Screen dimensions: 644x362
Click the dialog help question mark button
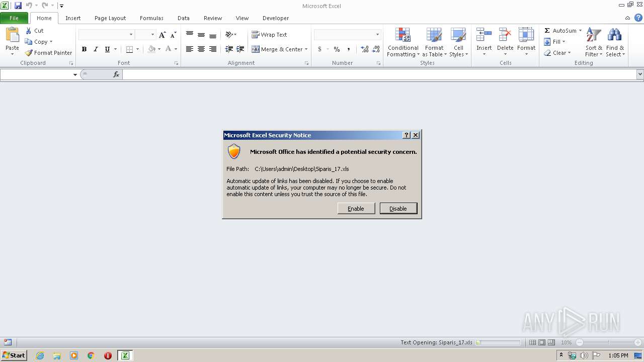(407, 135)
